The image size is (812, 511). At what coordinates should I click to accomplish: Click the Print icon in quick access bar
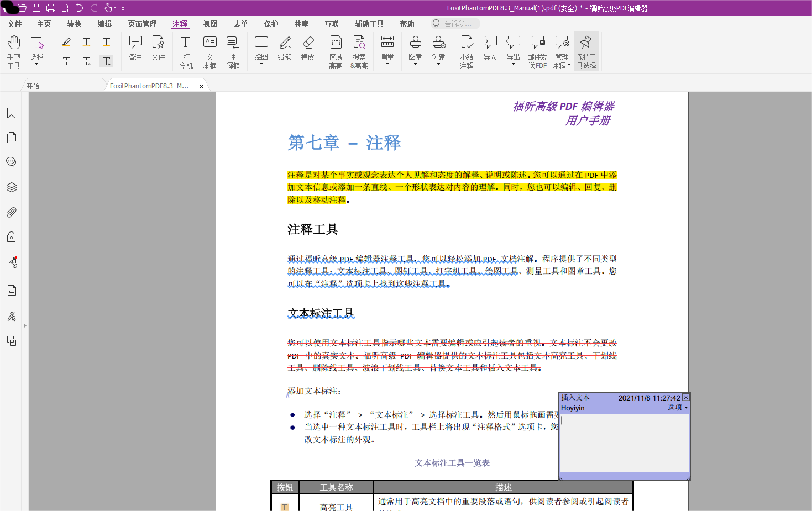[51, 8]
